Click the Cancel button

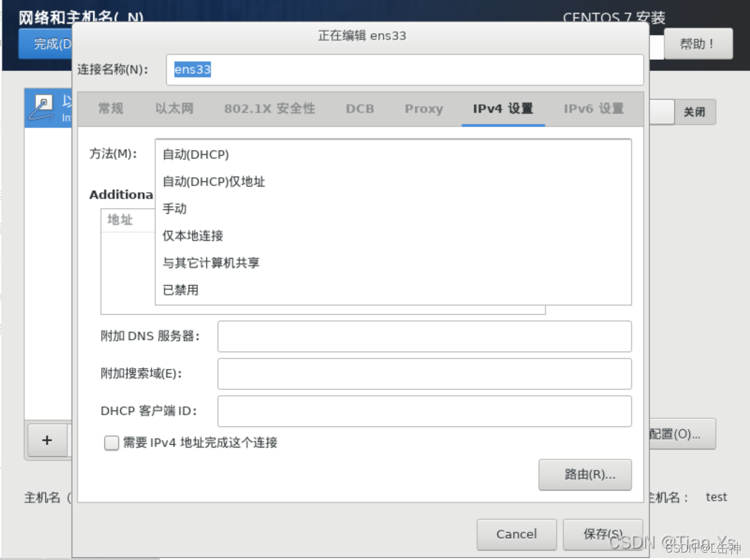[x=517, y=534]
